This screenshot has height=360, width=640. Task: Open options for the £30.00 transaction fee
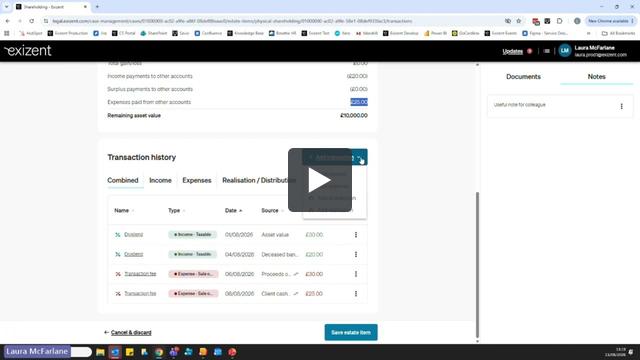pos(356,274)
